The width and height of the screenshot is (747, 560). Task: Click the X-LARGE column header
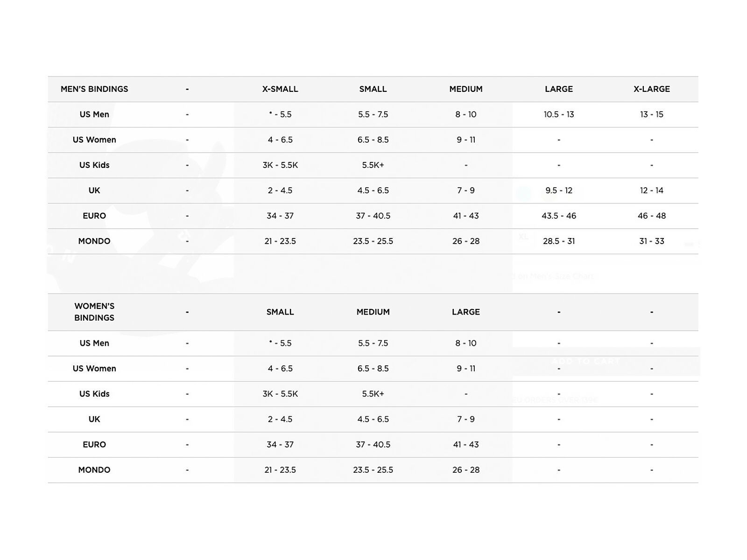pyautogui.click(x=651, y=89)
